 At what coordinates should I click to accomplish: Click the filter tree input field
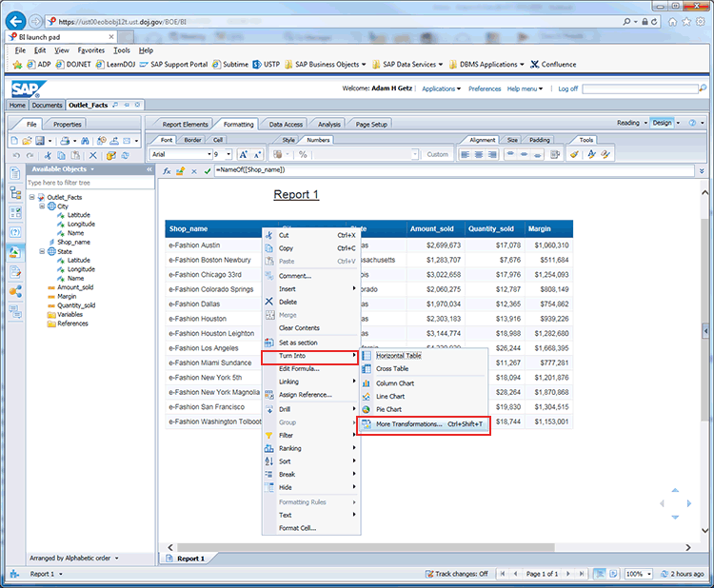pyautogui.click(x=89, y=183)
